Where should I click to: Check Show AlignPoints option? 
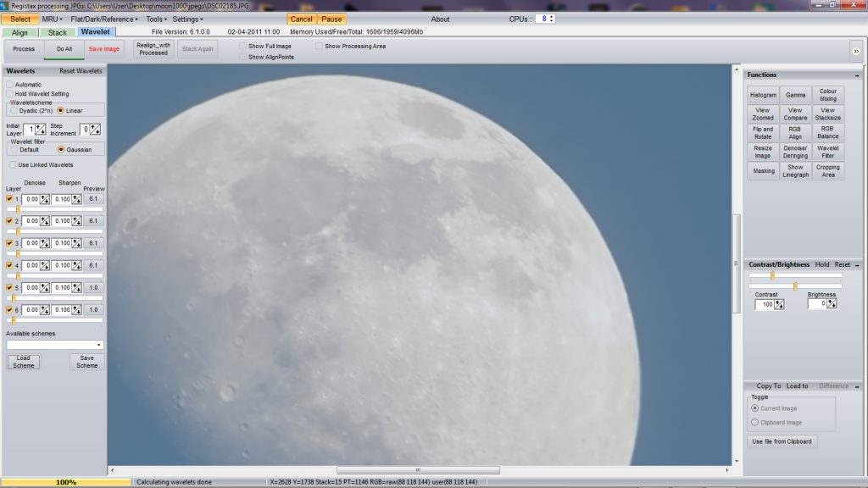[x=242, y=57]
